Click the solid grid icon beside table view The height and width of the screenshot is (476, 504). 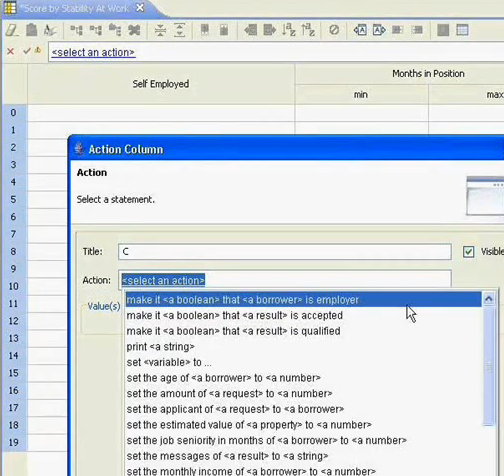click(x=443, y=30)
